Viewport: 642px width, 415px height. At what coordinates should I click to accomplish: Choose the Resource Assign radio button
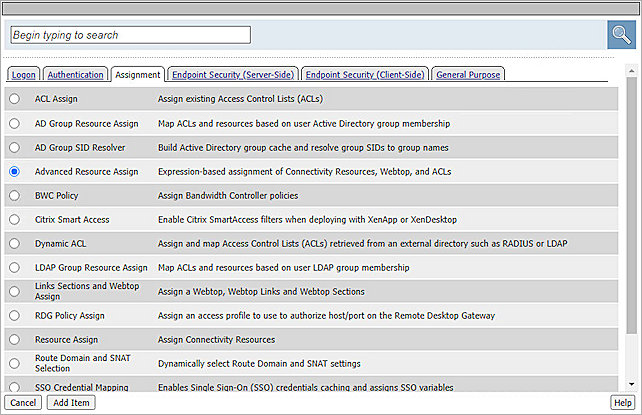(x=14, y=339)
